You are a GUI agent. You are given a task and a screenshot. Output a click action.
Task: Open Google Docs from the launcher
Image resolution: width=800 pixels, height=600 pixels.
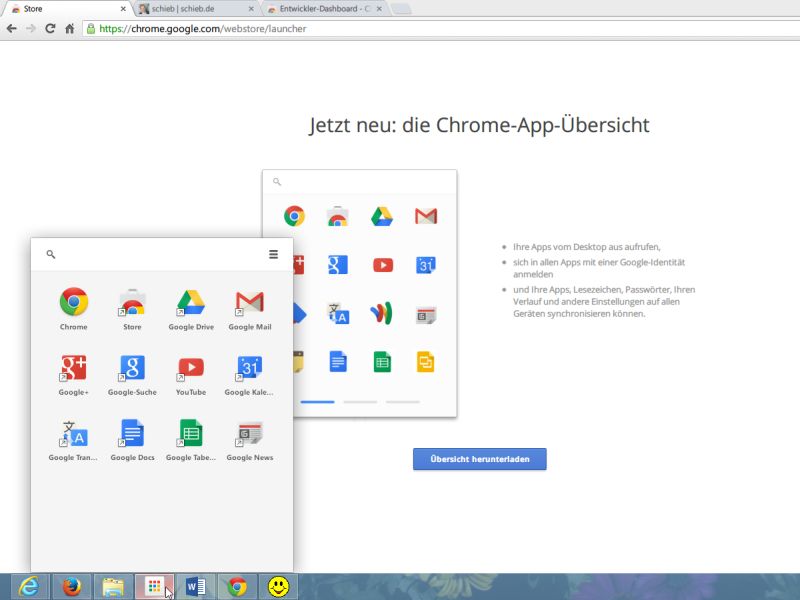(x=132, y=439)
